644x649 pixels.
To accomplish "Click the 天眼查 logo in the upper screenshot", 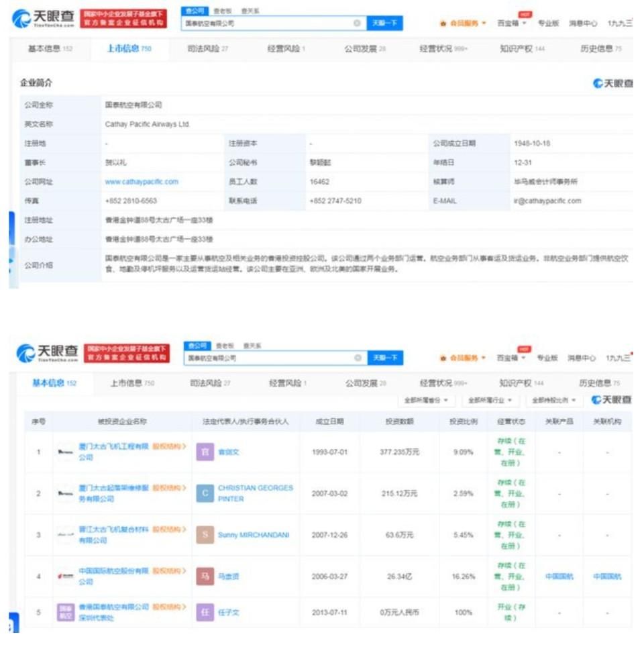I will click(x=44, y=19).
